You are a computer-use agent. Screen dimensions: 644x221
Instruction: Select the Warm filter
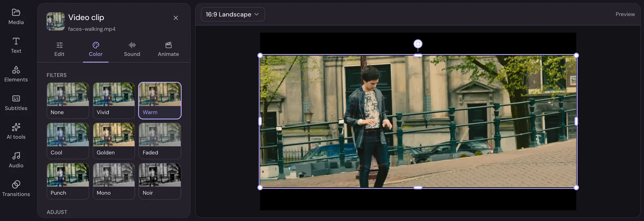[x=160, y=101]
